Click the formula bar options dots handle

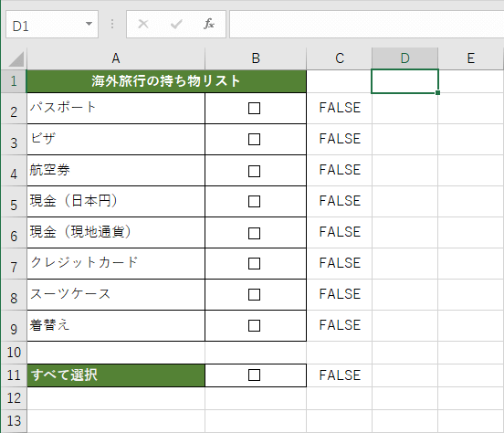click(x=112, y=24)
